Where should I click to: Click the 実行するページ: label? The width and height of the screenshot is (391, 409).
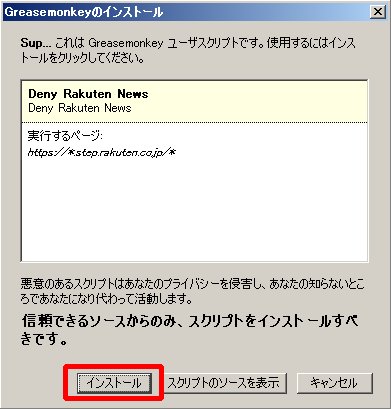[65, 136]
